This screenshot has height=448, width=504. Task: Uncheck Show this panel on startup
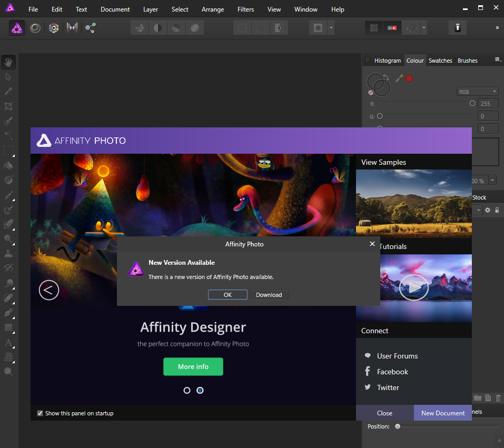(x=40, y=413)
